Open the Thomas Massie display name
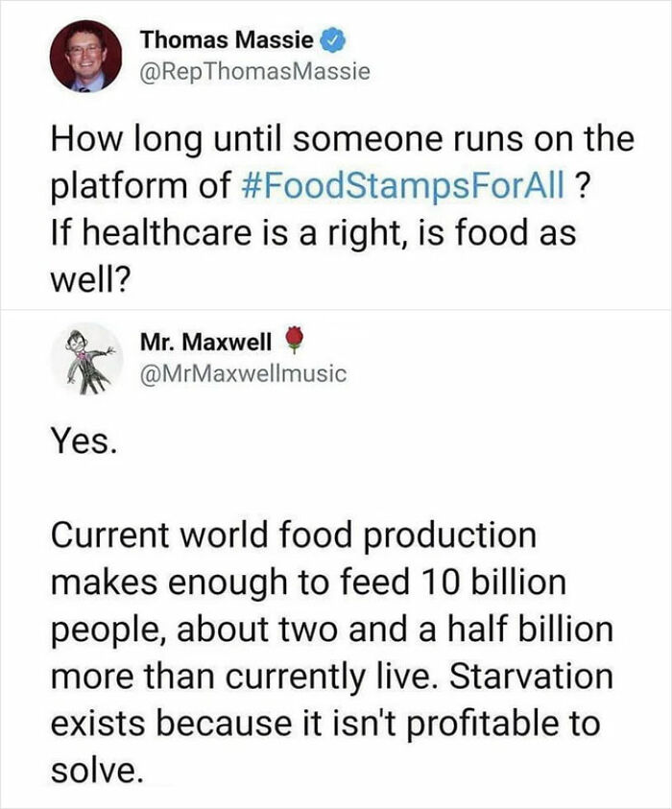 [x=226, y=41]
